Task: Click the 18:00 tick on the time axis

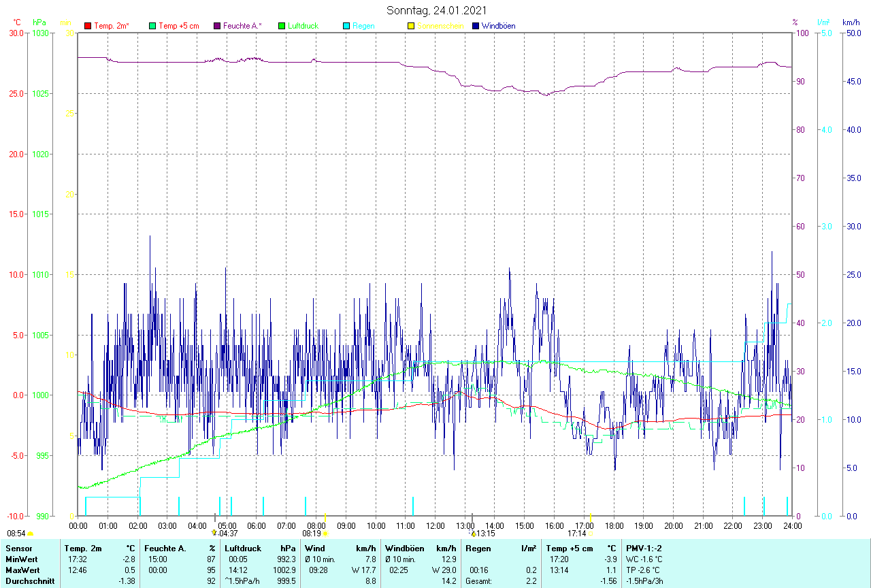Action: pyautogui.click(x=614, y=525)
